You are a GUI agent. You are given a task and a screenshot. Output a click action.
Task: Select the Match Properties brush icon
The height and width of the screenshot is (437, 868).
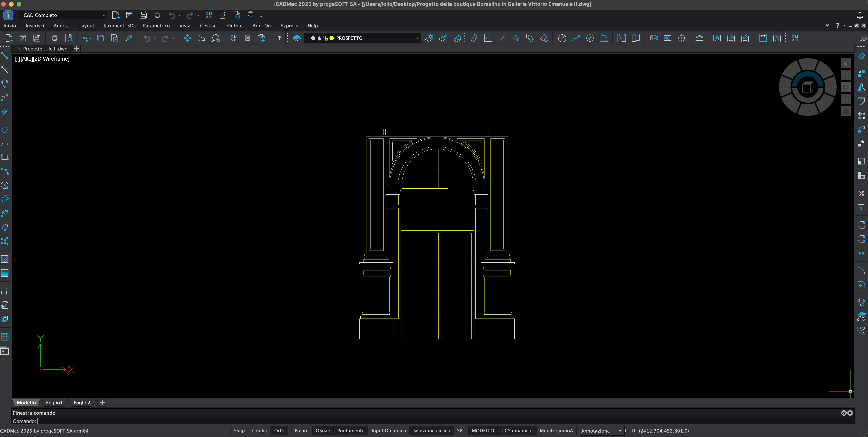tap(129, 38)
